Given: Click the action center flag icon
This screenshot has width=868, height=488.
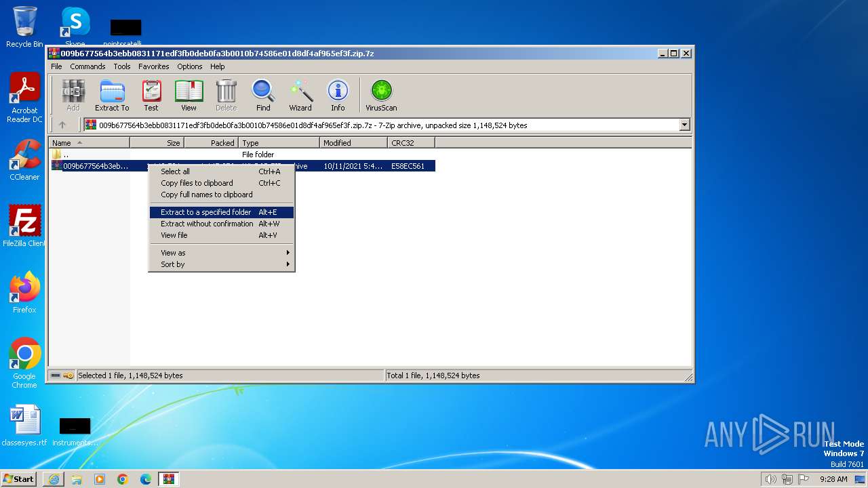Looking at the screenshot, I should click(804, 479).
